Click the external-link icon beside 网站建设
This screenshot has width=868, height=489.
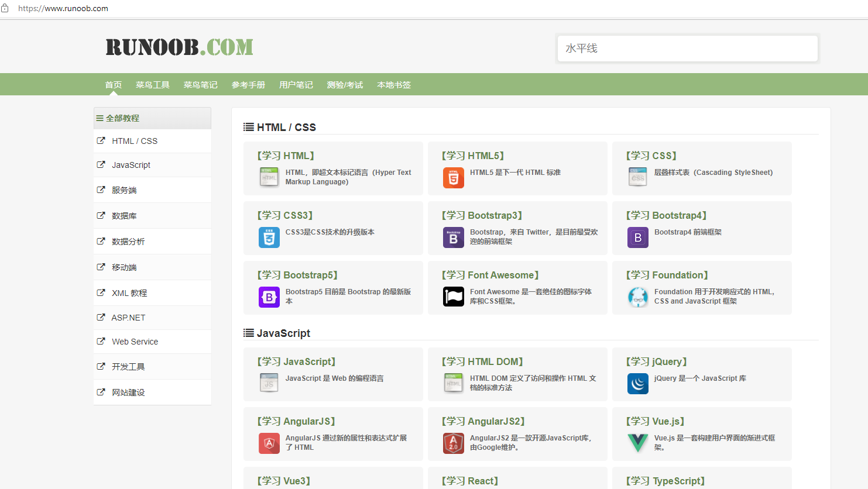101,392
